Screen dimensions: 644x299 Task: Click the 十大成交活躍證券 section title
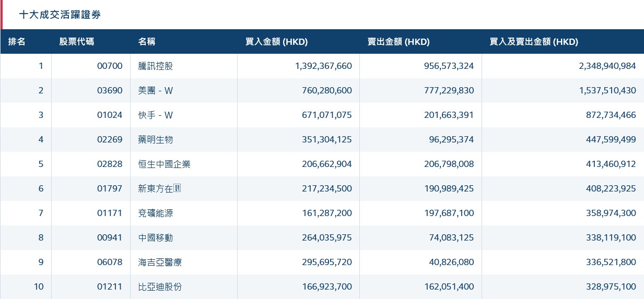coord(60,15)
